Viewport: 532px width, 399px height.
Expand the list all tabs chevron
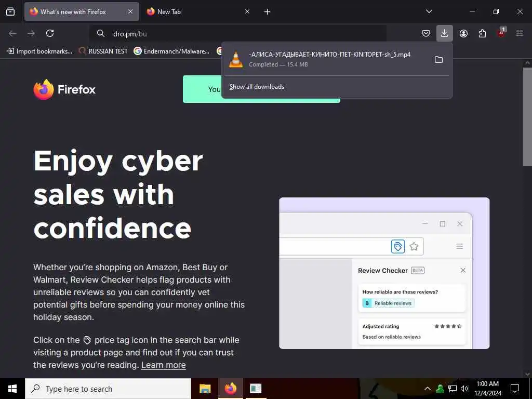click(x=429, y=11)
